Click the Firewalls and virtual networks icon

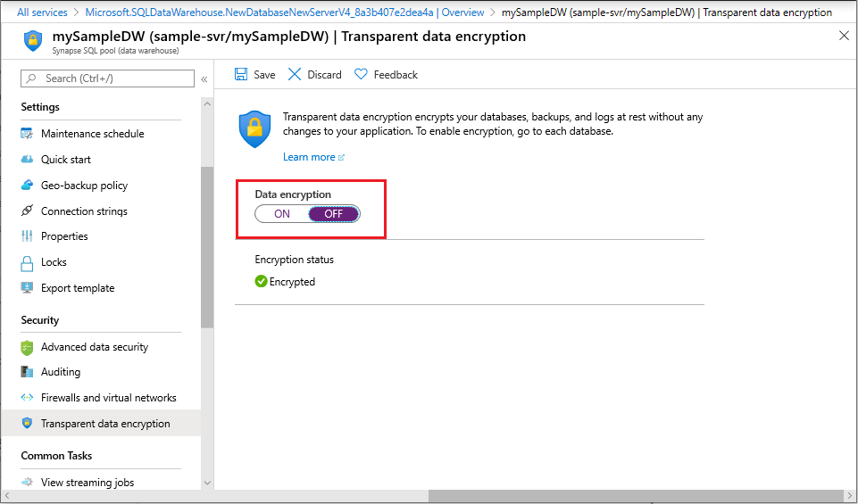(27, 398)
